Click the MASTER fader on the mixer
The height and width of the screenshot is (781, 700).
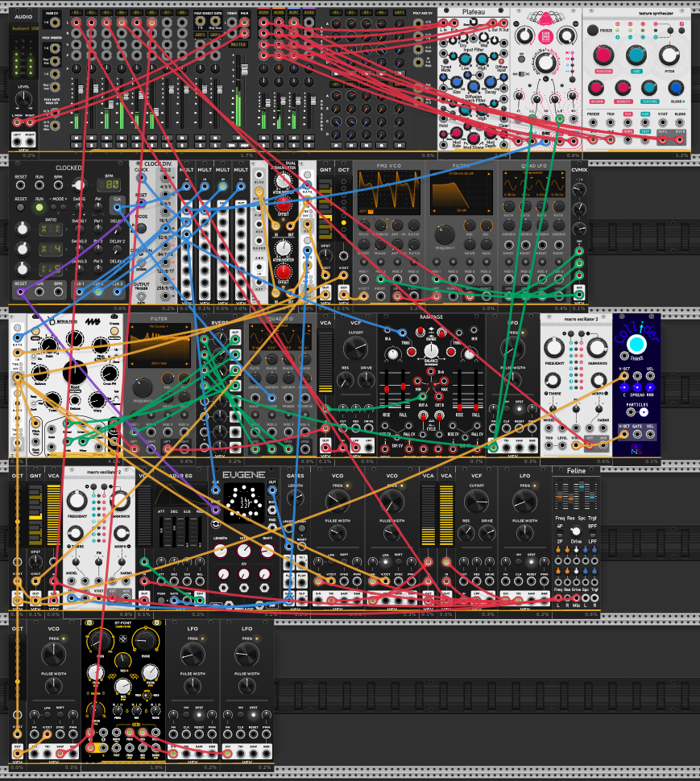tap(244, 70)
